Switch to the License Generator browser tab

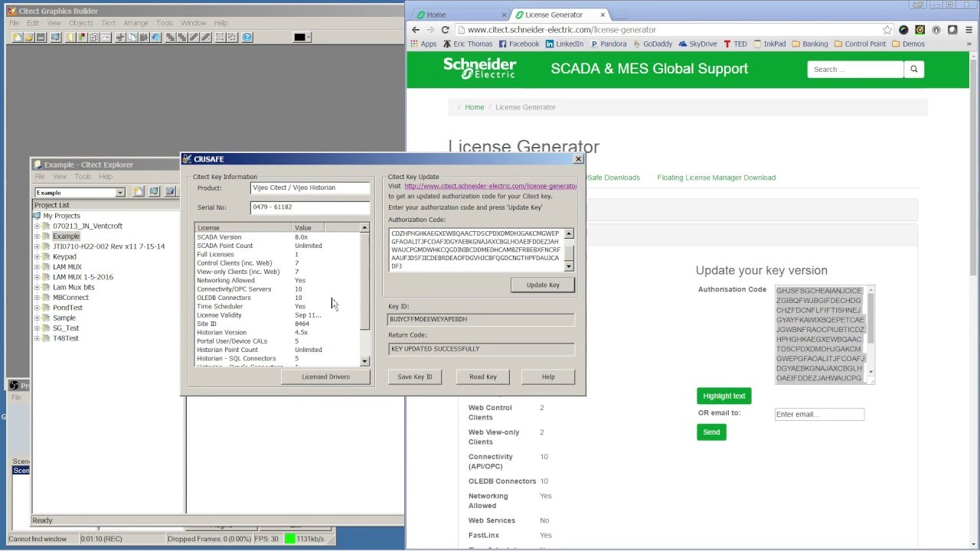(x=560, y=15)
